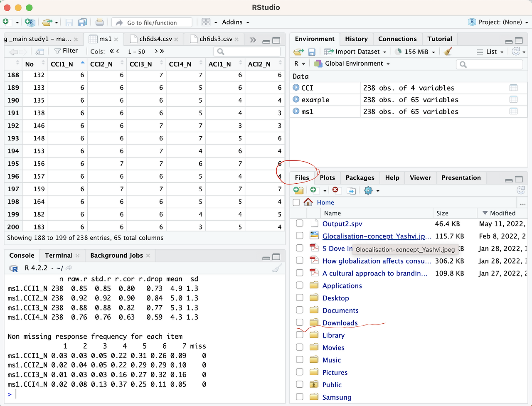Screen dimensions: 532x406
Task: Refresh the Environment pane
Action: point(516,52)
